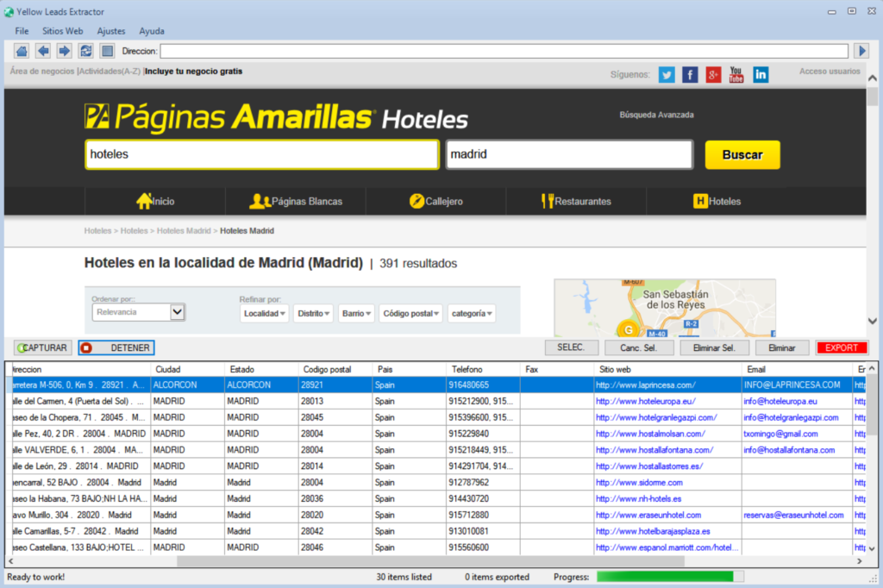This screenshot has height=588, width=883.
Task: Click the fork icon of Restaurantes
Action: (x=547, y=201)
